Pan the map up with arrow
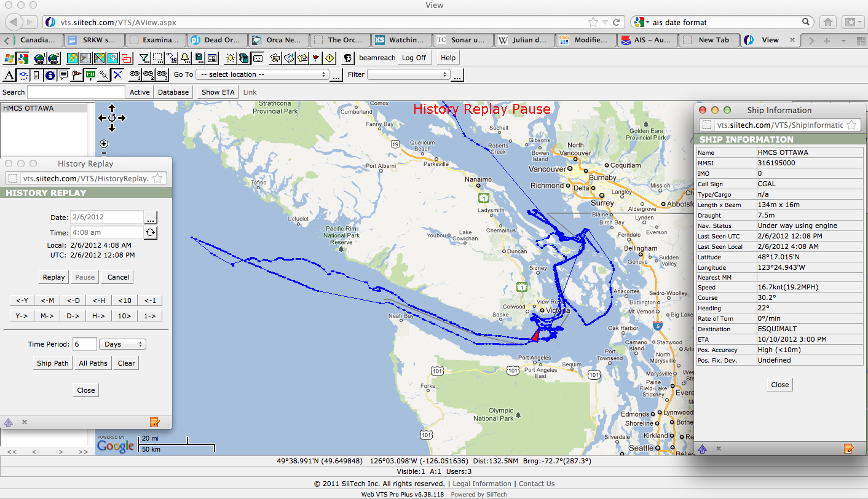This screenshot has height=499, width=868. coord(112,108)
